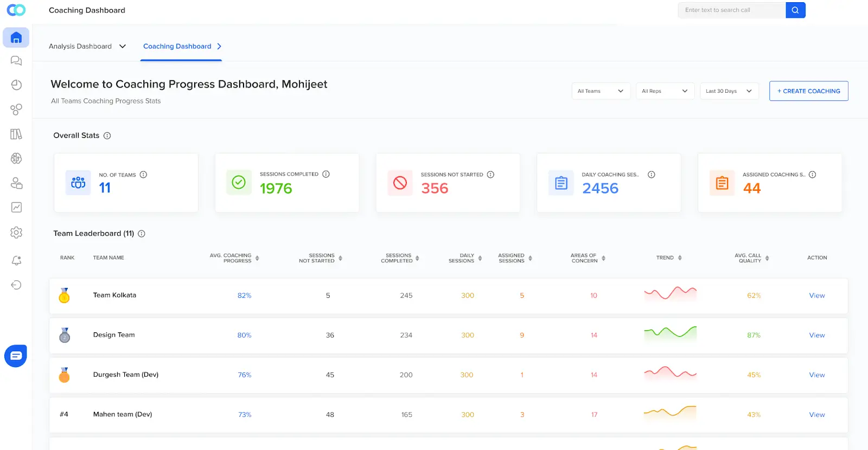
Task: Click the Assigned Coaching orange clipboard icon
Action: [x=722, y=183]
